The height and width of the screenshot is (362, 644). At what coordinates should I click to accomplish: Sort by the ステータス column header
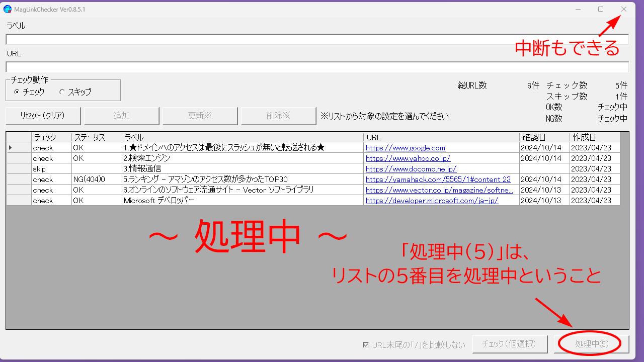tap(97, 137)
